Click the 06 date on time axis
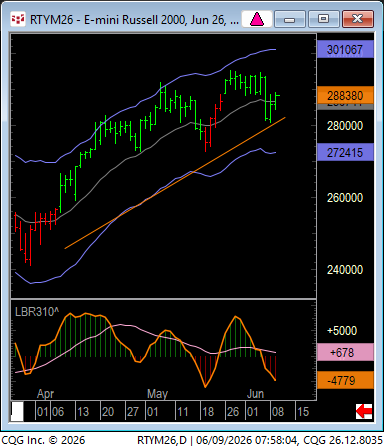The width and height of the screenshot is (384, 448). pyautogui.click(x=58, y=412)
